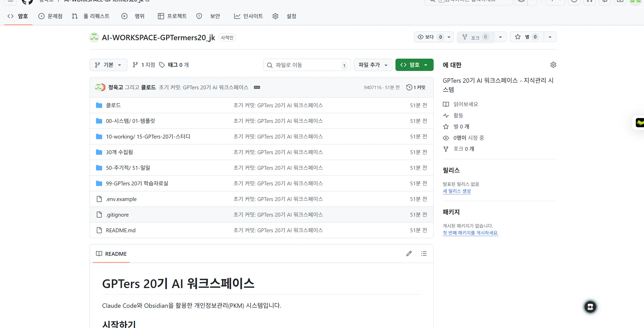This screenshot has height=328, width=644.
Task: Click repository title AI-WORKSPACE-GPTermers20_jk
Action: pyautogui.click(x=158, y=38)
